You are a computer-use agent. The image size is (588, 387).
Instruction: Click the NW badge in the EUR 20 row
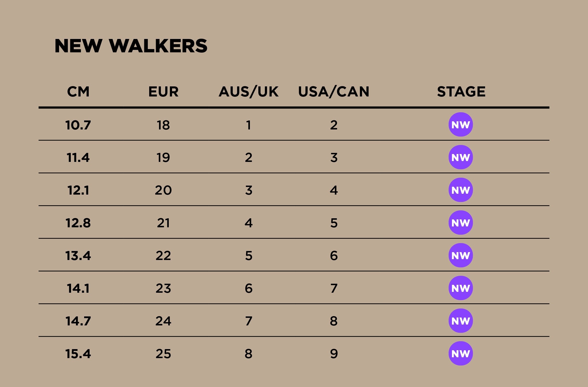(x=461, y=190)
